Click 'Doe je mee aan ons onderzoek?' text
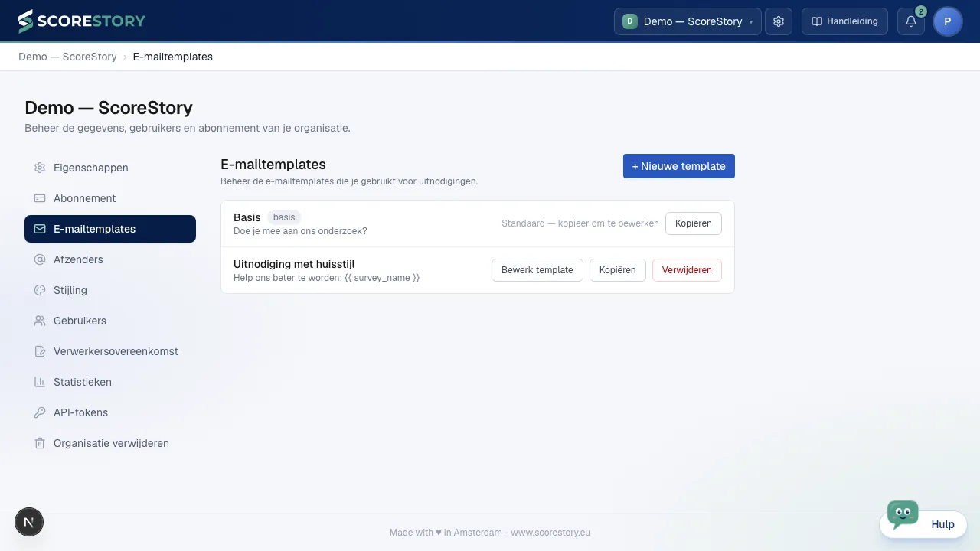This screenshot has width=980, height=551. (300, 231)
